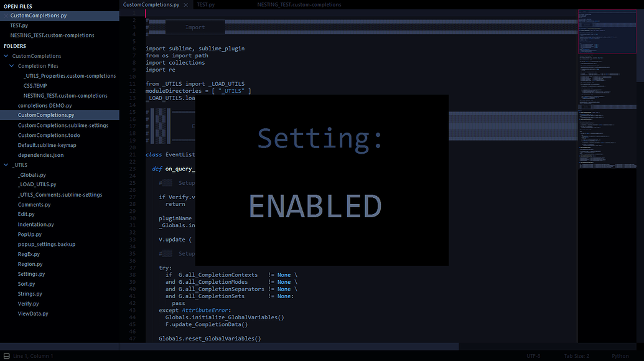
Task: Open Settings.py from the _UTILS folder
Action: 31,273
